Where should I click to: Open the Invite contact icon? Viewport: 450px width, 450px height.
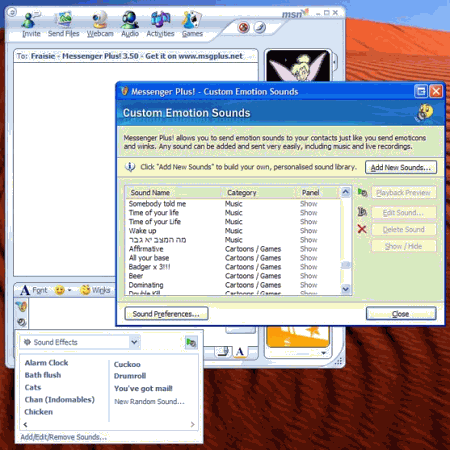pyautogui.click(x=31, y=24)
